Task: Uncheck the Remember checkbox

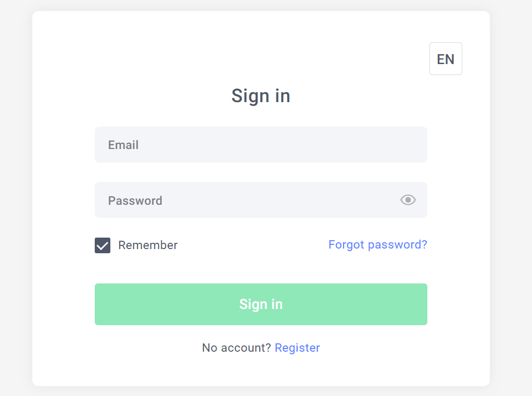Action: 103,245
